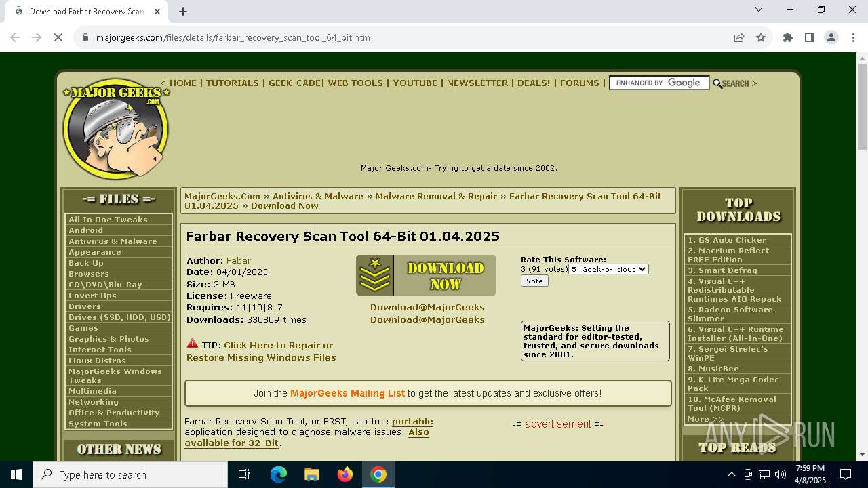The height and width of the screenshot is (488, 868).
Task: Go back with Chrome back arrow
Action: point(15,37)
